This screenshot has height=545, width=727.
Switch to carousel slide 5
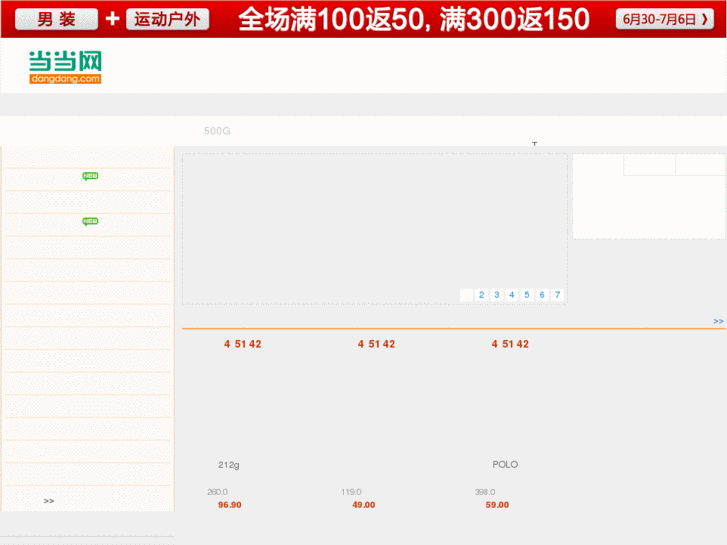pos(527,295)
